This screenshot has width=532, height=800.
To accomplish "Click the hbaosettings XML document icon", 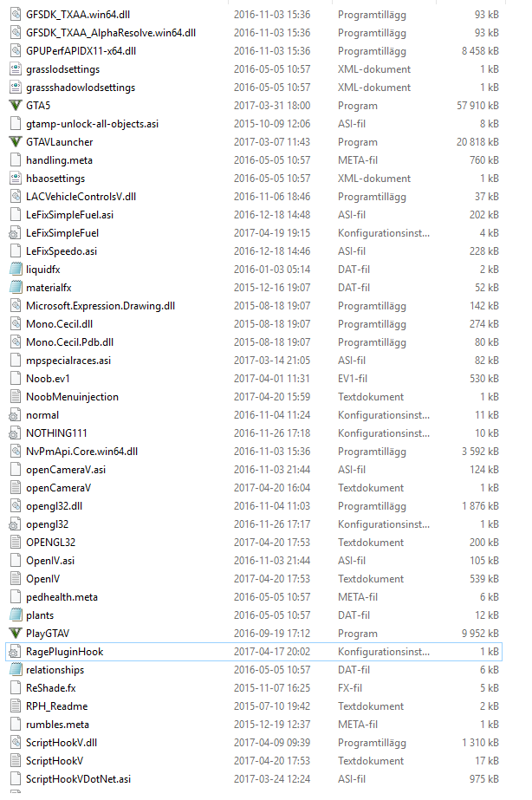I will 16,178.
